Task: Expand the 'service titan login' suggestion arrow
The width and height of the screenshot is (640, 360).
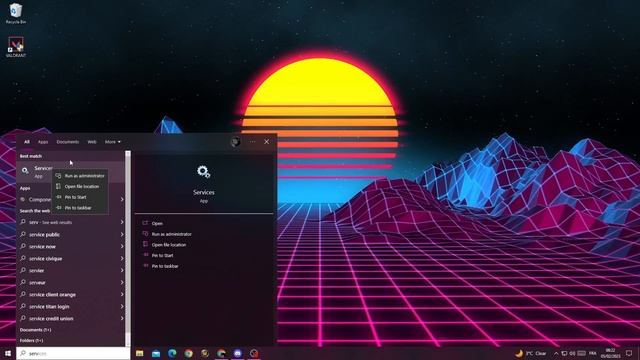Action: 122,306
